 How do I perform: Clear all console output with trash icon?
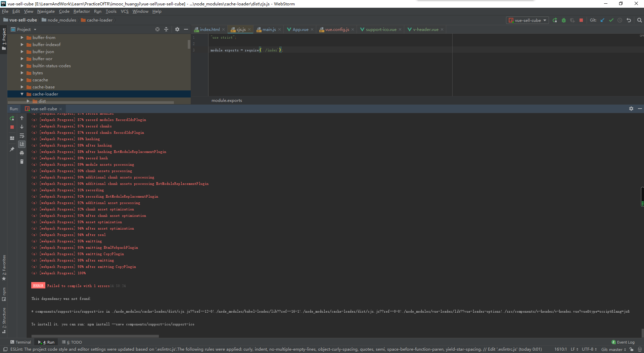[x=22, y=162]
